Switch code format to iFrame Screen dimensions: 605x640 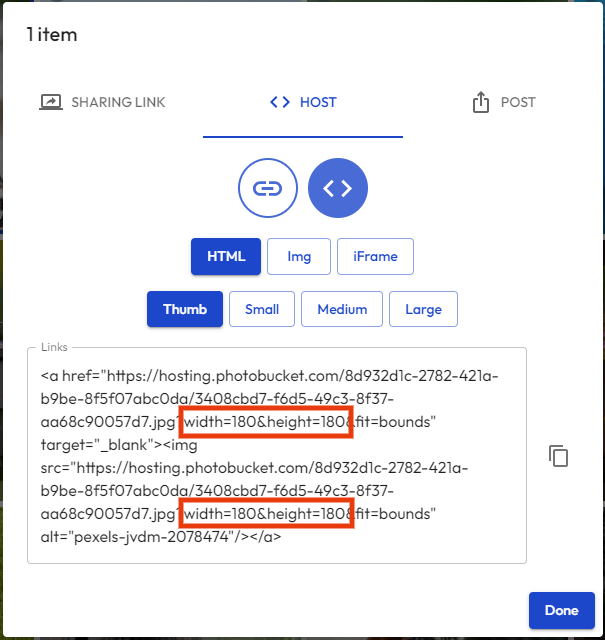coord(375,256)
